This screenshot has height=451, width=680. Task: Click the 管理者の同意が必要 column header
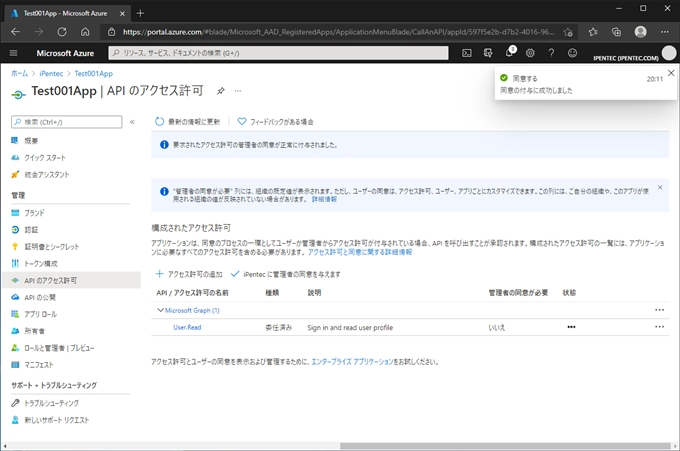518,293
